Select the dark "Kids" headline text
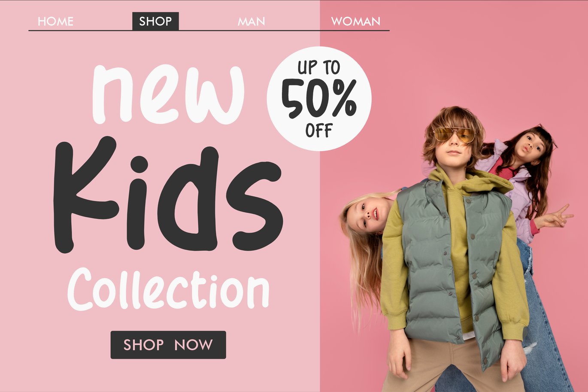Image resolution: width=588 pixels, height=392 pixels. (x=168, y=194)
